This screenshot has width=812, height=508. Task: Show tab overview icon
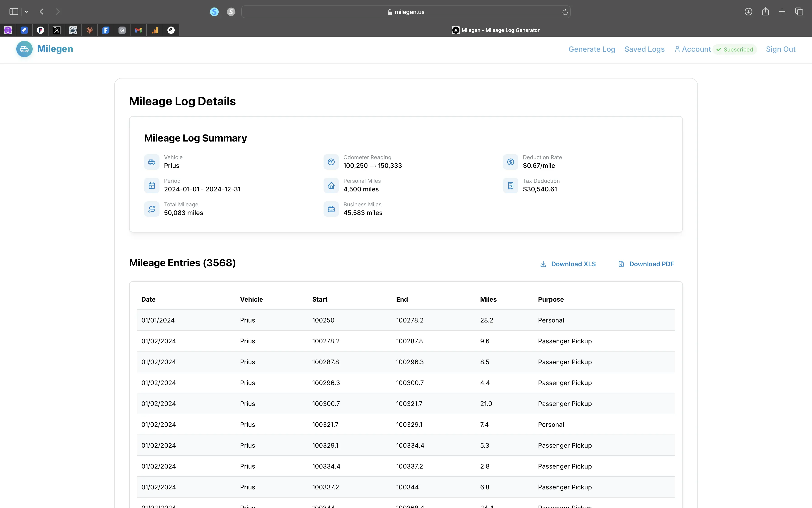click(799, 12)
